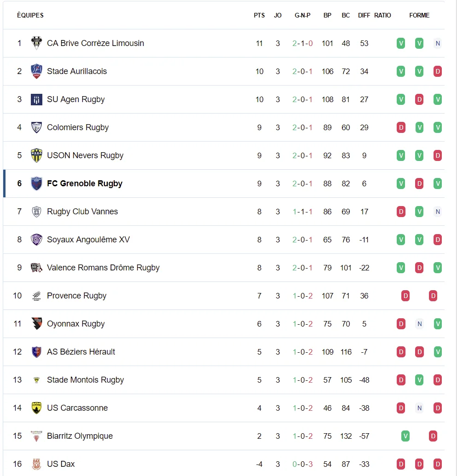Sort the table by the PTS column
Viewport: 457px width, 476px height.
259,15
